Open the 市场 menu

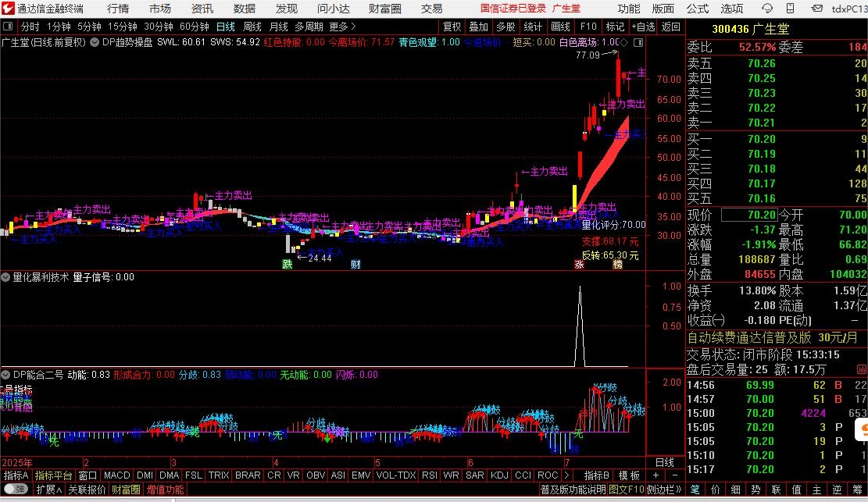pos(160,9)
